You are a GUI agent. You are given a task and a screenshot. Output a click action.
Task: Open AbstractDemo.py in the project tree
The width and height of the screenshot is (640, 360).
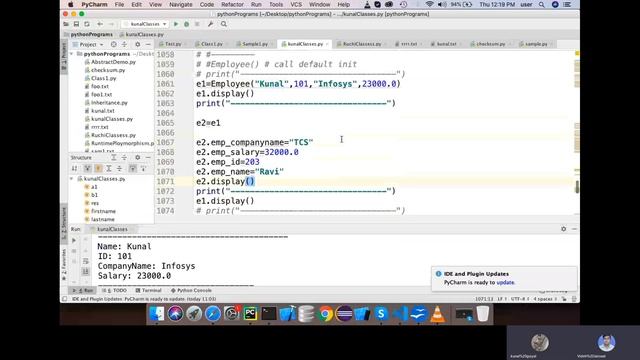[x=113, y=62]
